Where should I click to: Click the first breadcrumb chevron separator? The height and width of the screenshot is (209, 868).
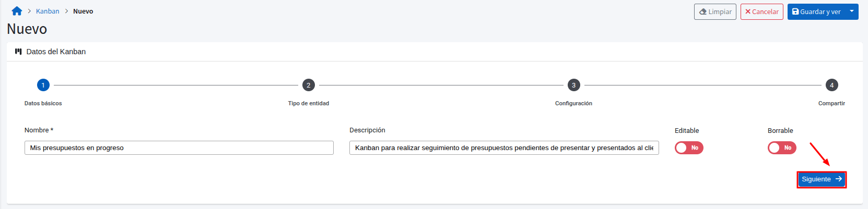(x=29, y=11)
